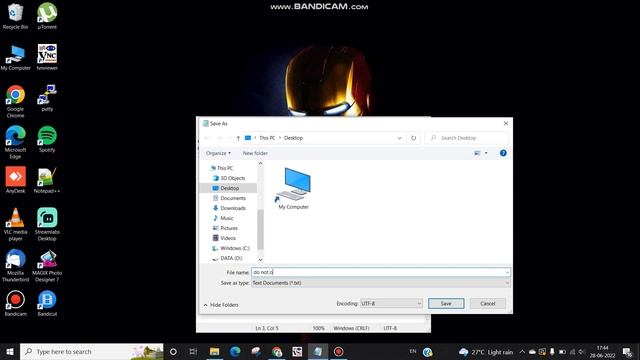This screenshot has width=640, height=360.
Task: Open the Notepad++ desktop shortcut
Action: point(47,180)
